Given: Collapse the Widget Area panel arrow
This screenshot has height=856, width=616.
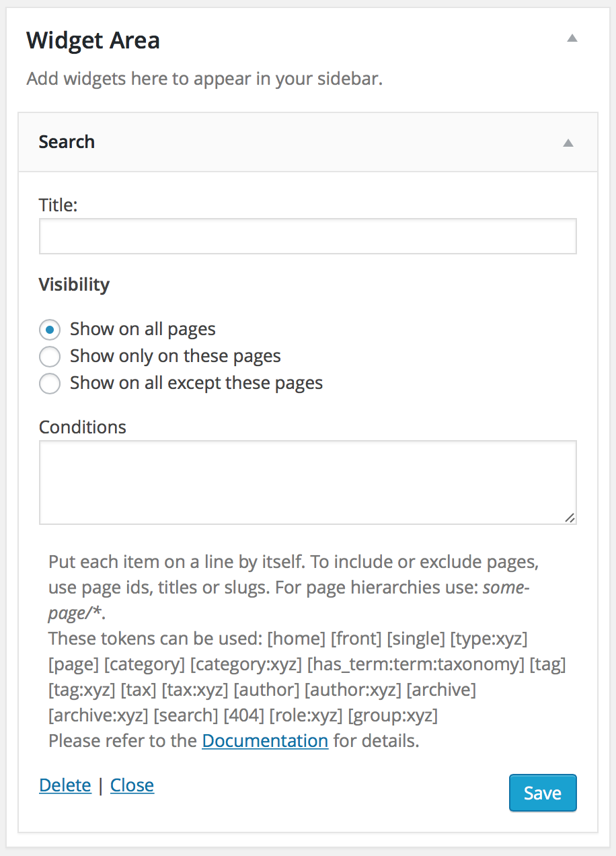Looking at the screenshot, I should tap(572, 38).
